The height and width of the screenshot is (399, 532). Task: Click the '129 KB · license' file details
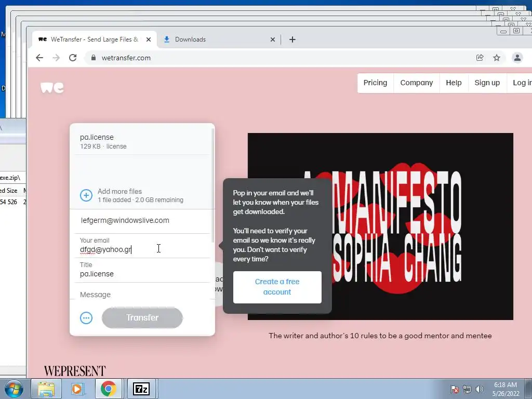103,147
